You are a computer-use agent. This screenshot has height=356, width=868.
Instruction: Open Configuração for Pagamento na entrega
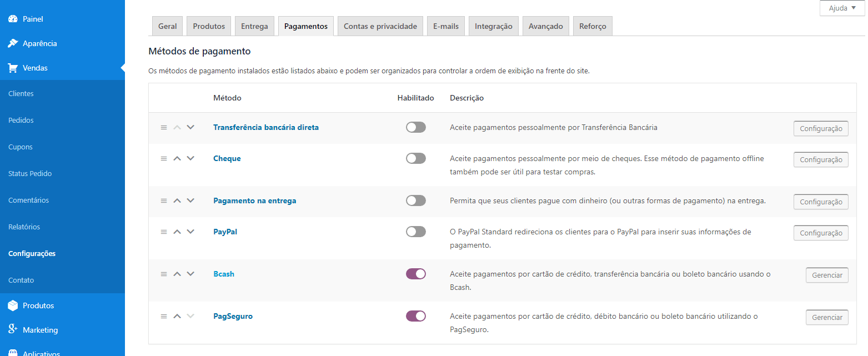tap(821, 202)
